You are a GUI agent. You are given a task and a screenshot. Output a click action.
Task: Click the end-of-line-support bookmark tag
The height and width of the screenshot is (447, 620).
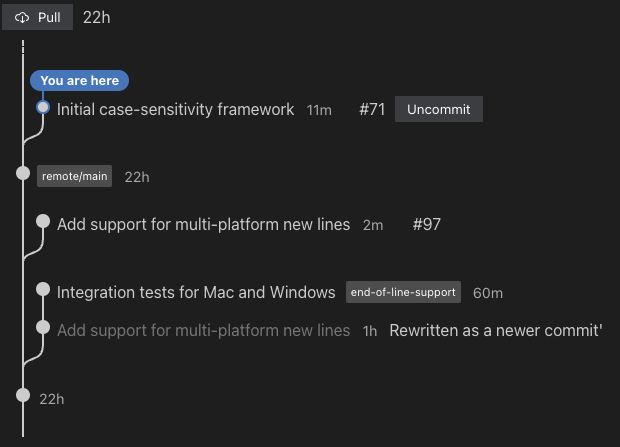pyautogui.click(x=403, y=292)
